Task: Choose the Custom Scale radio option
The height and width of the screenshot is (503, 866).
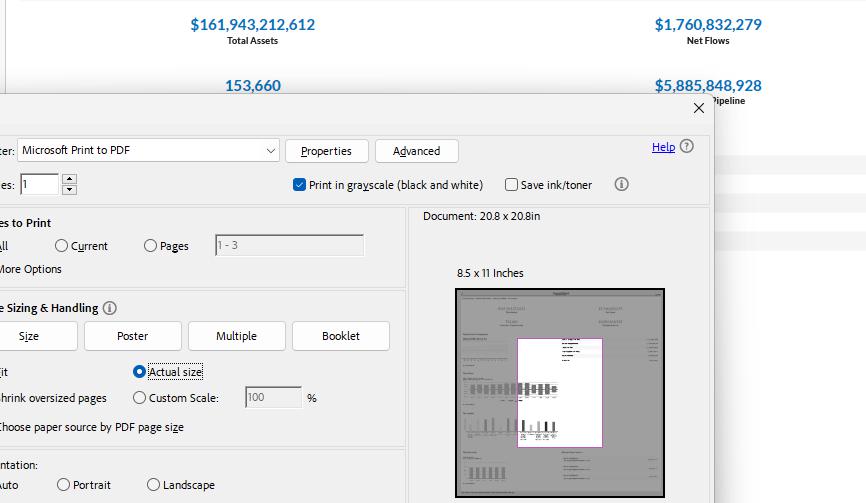Action: (x=140, y=398)
